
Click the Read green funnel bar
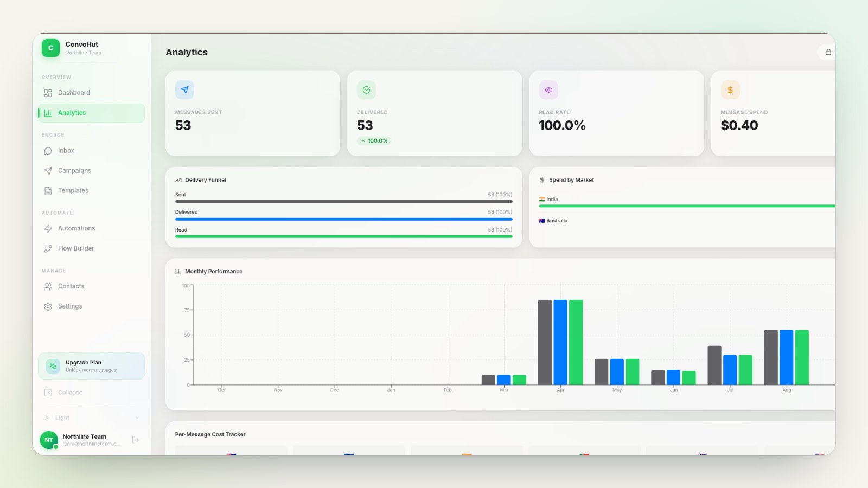(x=343, y=236)
